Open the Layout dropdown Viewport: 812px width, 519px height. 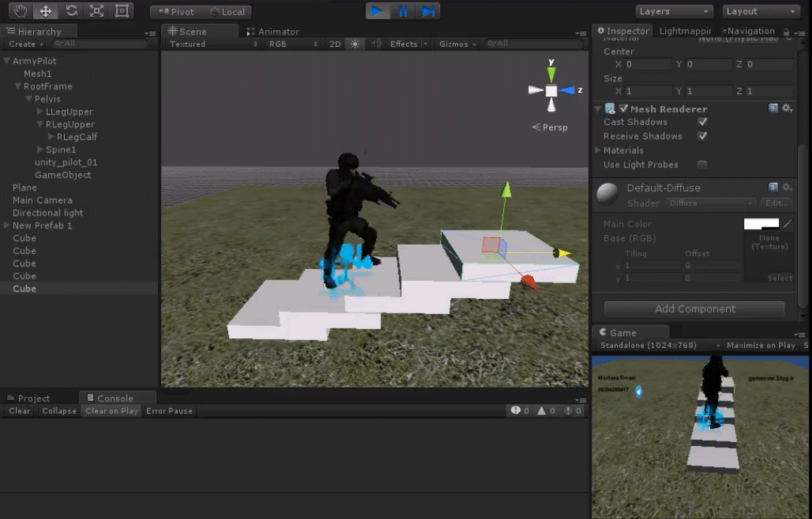[761, 11]
